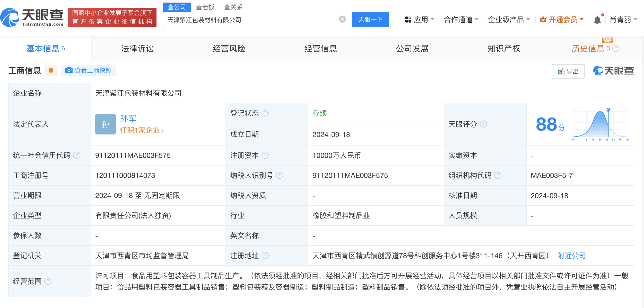Click help icon beside 经营范围
Screen dimensions: 644x308
click(x=48, y=281)
